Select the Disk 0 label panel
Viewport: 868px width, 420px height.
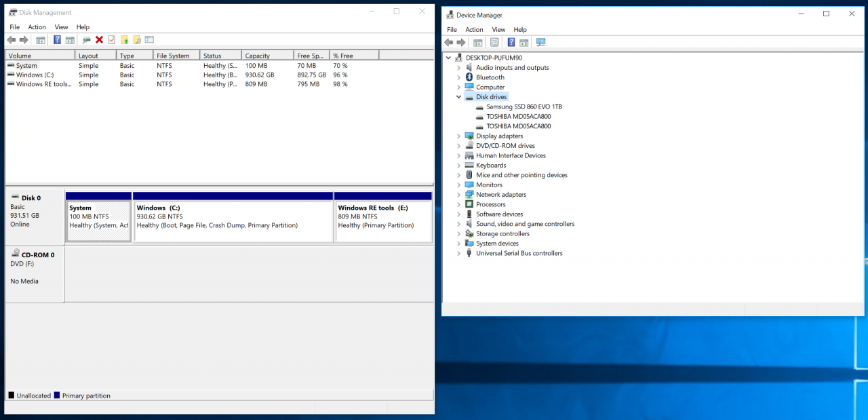[x=35, y=216]
